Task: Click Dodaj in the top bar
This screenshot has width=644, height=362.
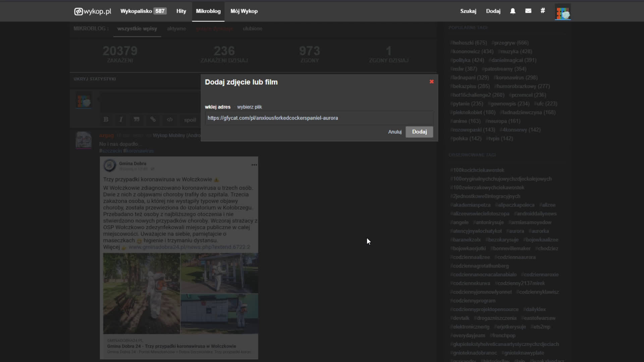Action: coord(493,11)
